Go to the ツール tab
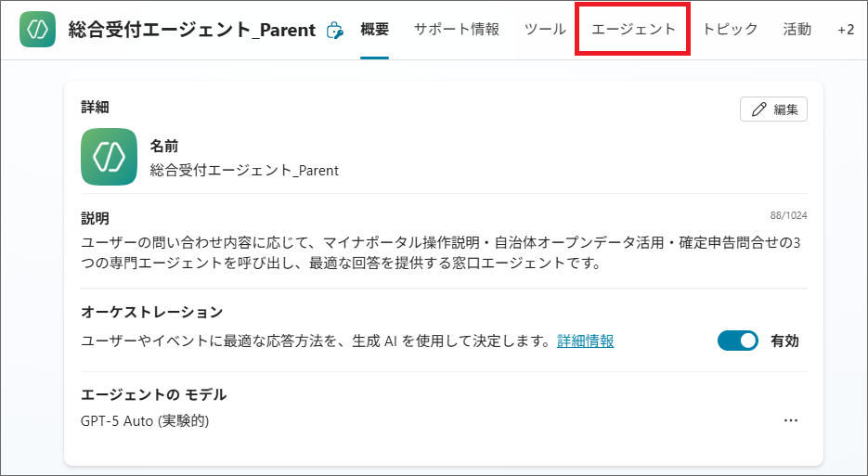 pyautogui.click(x=545, y=30)
